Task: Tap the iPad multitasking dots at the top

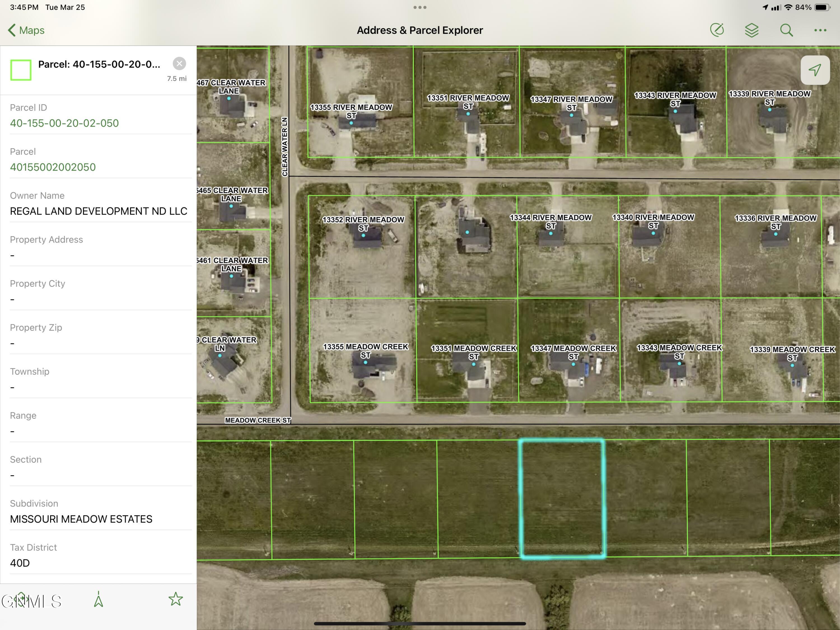Action: pos(420,7)
